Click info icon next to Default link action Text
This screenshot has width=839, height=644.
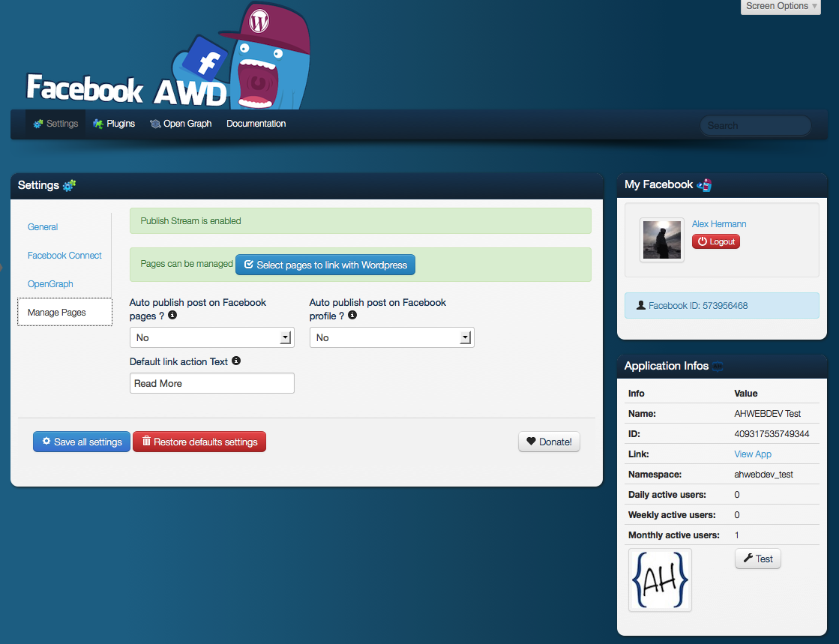tap(236, 361)
